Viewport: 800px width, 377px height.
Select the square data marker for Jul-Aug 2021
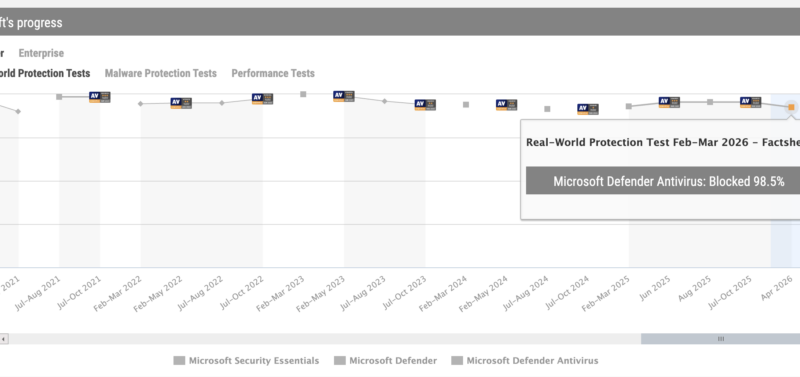pyautogui.click(x=59, y=97)
